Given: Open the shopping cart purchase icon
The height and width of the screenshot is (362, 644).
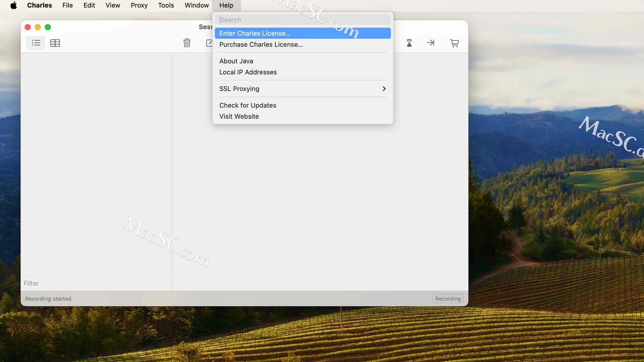Looking at the screenshot, I should tap(454, 43).
